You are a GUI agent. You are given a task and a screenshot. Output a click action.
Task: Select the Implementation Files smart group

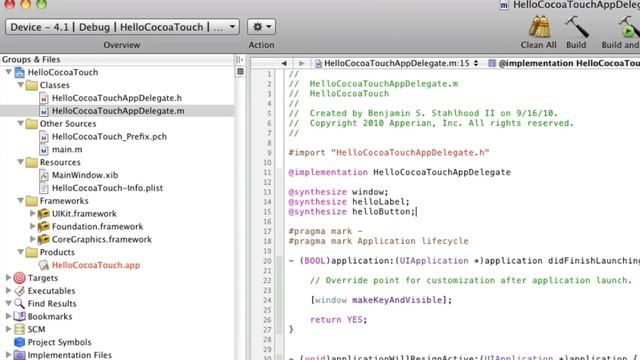point(69,355)
